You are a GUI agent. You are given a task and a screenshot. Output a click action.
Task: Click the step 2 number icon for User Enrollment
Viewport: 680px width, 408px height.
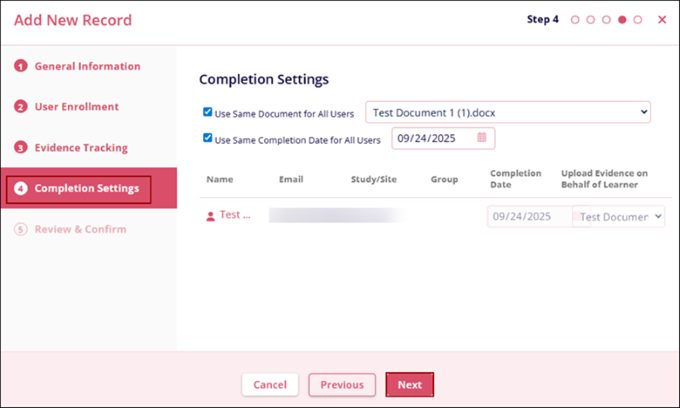click(20, 107)
